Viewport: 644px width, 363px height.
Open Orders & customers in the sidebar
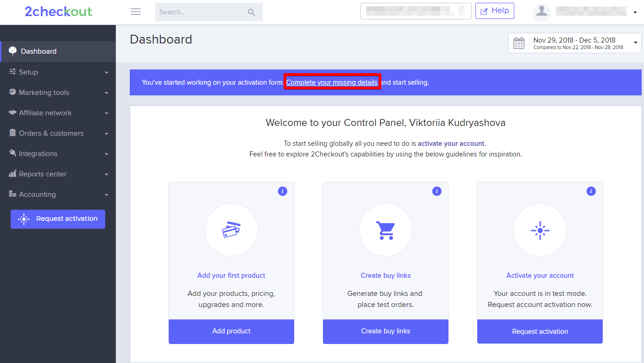[58, 133]
